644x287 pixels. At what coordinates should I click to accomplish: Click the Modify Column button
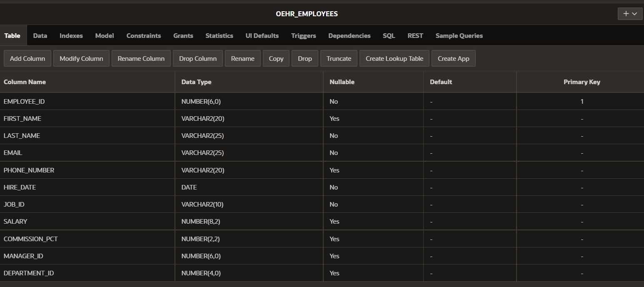[81, 58]
